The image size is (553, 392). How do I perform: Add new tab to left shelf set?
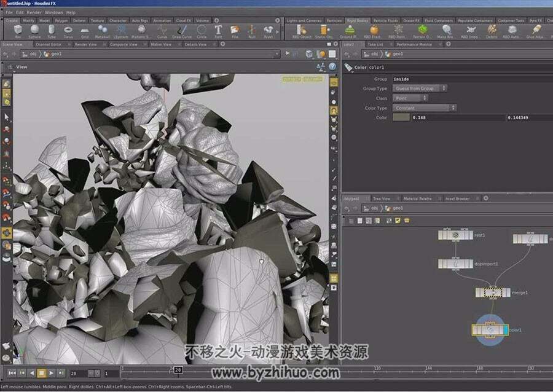[x=216, y=20]
